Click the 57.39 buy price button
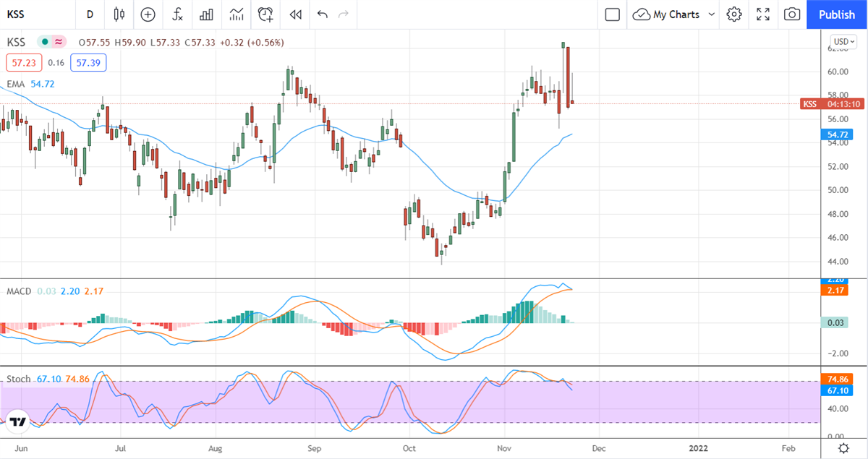The image size is (868, 459). [88, 63]
